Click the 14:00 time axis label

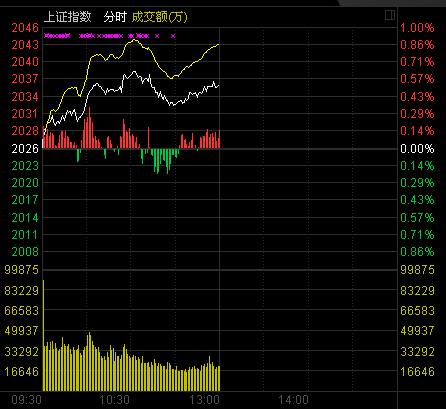click(x=293, y=400)
